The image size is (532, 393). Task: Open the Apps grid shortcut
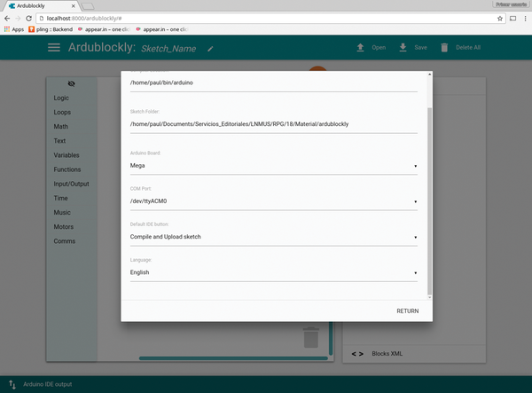(14, 29)
